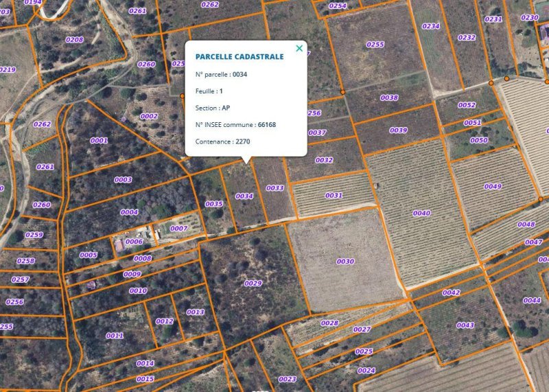Click parcel 0023 label
The image size is (549, 392).
(288, 380)
